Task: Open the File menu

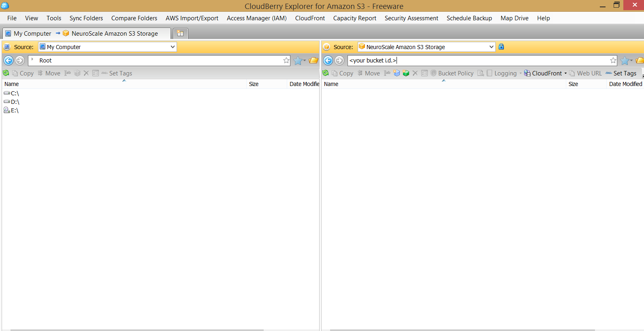Action: point(12,18)
